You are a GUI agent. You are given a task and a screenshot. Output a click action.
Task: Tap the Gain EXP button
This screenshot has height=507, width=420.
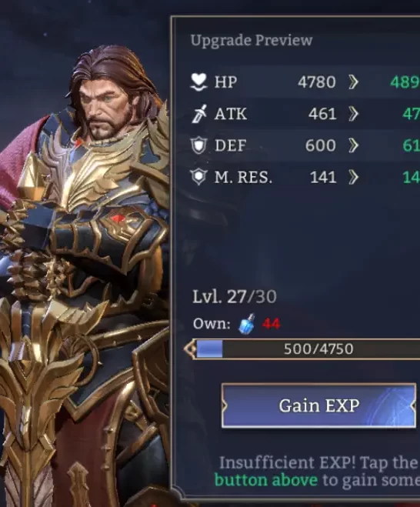pos(318,405)
